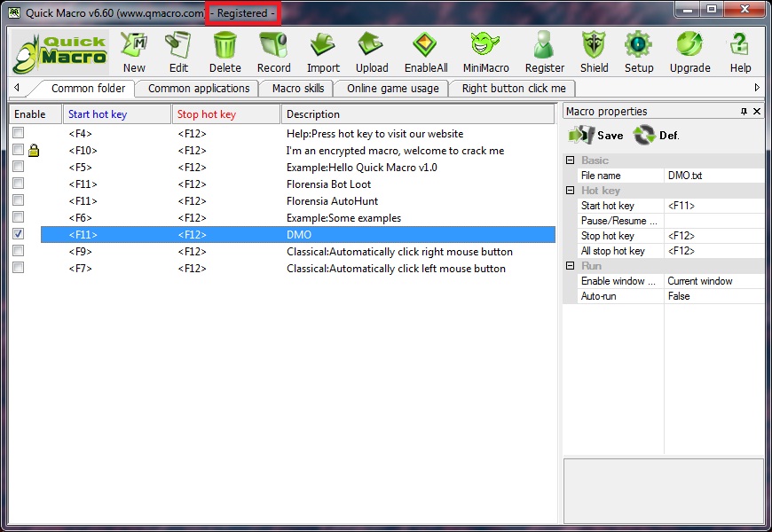The image size is (772, 532).
Task: Click the empty Pause/Resume hot key field
Action: tap(714, 221)
